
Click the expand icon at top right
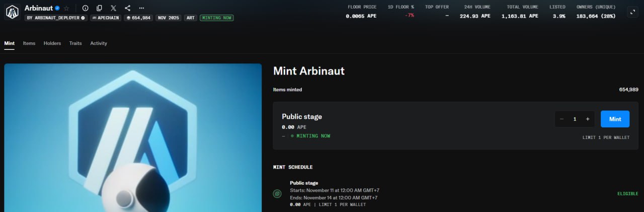[x=632, y=12]
